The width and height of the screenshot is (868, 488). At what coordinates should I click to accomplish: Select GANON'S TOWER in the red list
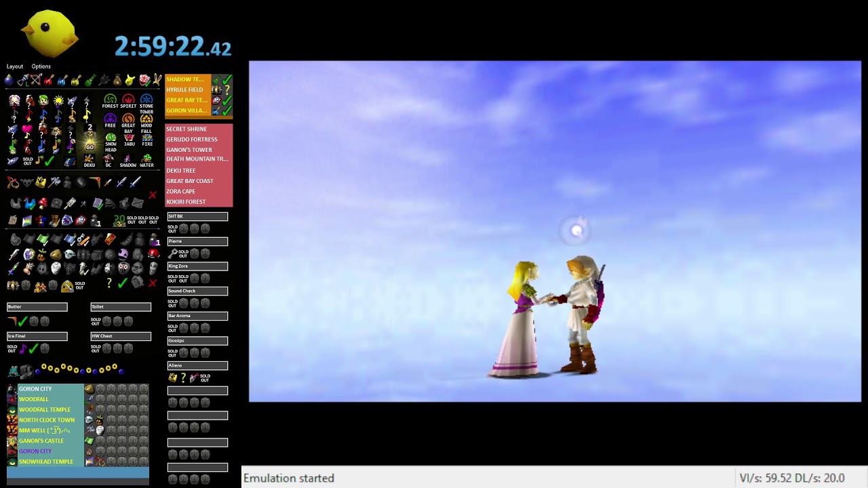[199, 150]
